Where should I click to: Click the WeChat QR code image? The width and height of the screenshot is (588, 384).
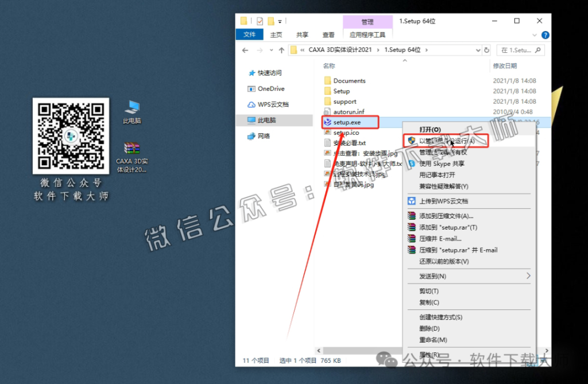(x=71, y=136)
